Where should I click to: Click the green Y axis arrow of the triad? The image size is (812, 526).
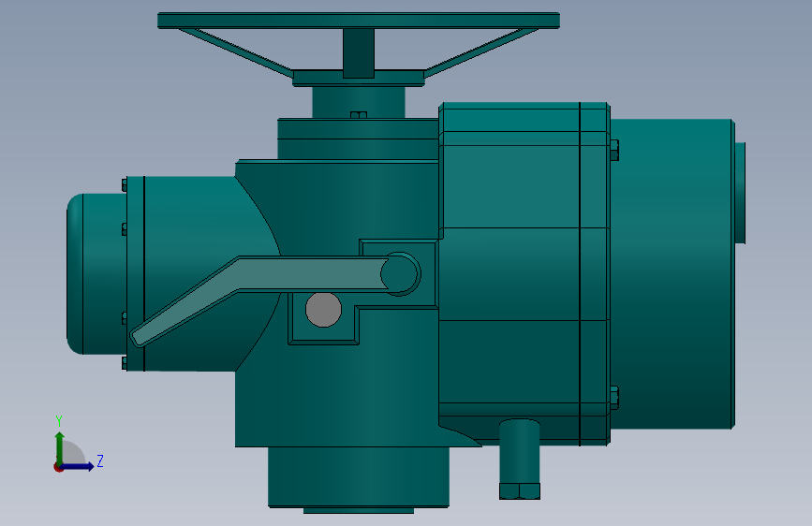pos(60,448)
